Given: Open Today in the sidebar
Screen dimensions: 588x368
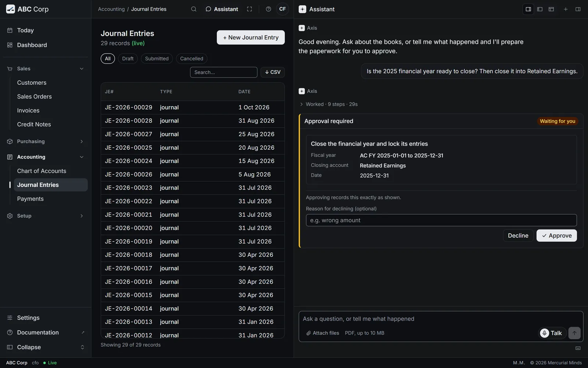Looking at the screenshot, I should pyautogui.click(x=46, y=30).
